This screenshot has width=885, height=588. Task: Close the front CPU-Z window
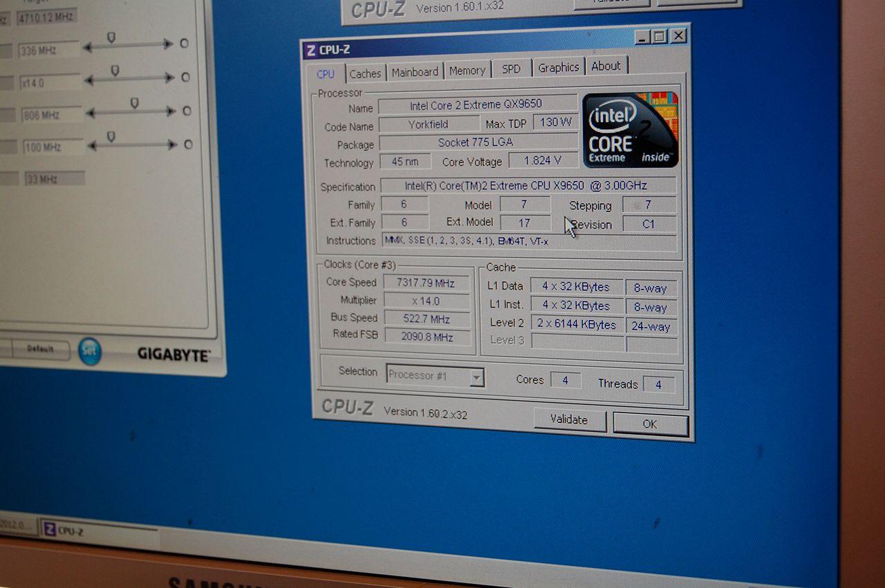tap(678, 36)
